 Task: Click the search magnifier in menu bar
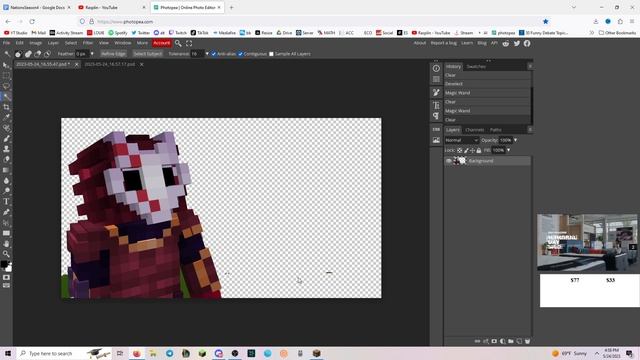tap(178, 43)
